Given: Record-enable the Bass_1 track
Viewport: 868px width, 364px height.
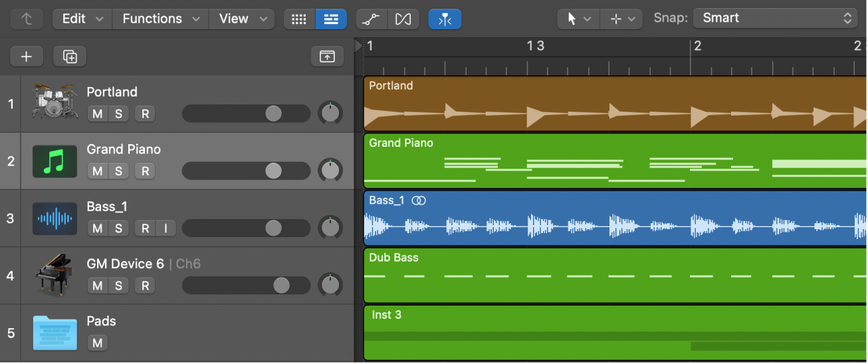Looking at the screenshot, I should 145,228.
